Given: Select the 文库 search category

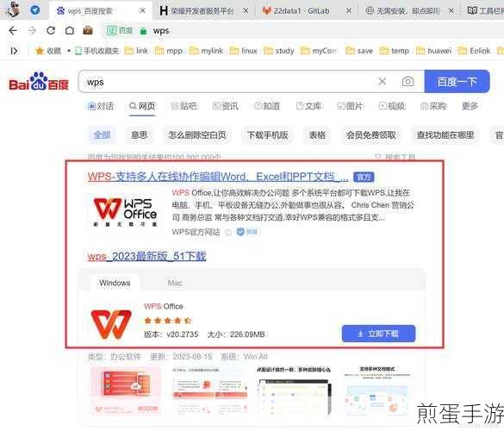Looking at the screenshot, I should tap(308, 106).
